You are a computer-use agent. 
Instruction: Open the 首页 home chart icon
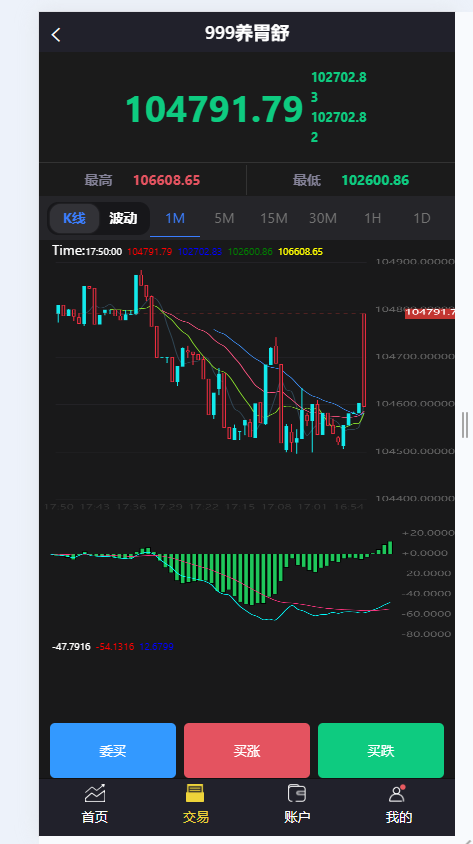click(x=95, y=793)
